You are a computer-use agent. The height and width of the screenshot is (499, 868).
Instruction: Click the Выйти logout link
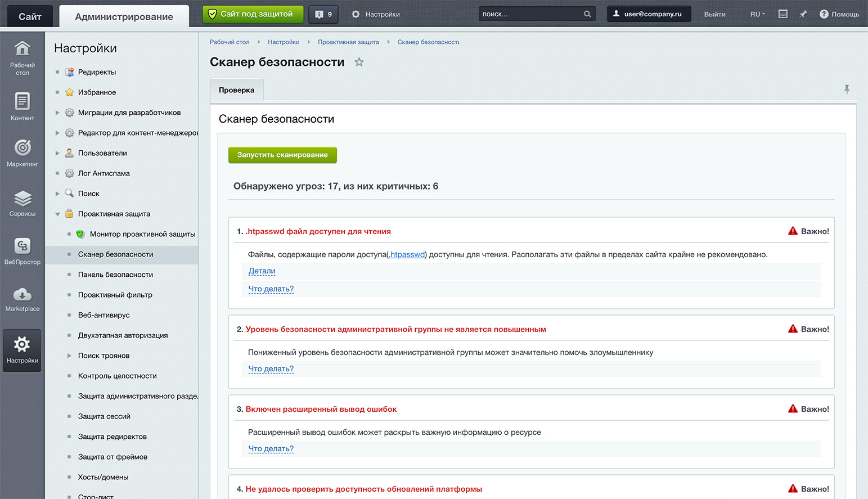tap(714, 14)
